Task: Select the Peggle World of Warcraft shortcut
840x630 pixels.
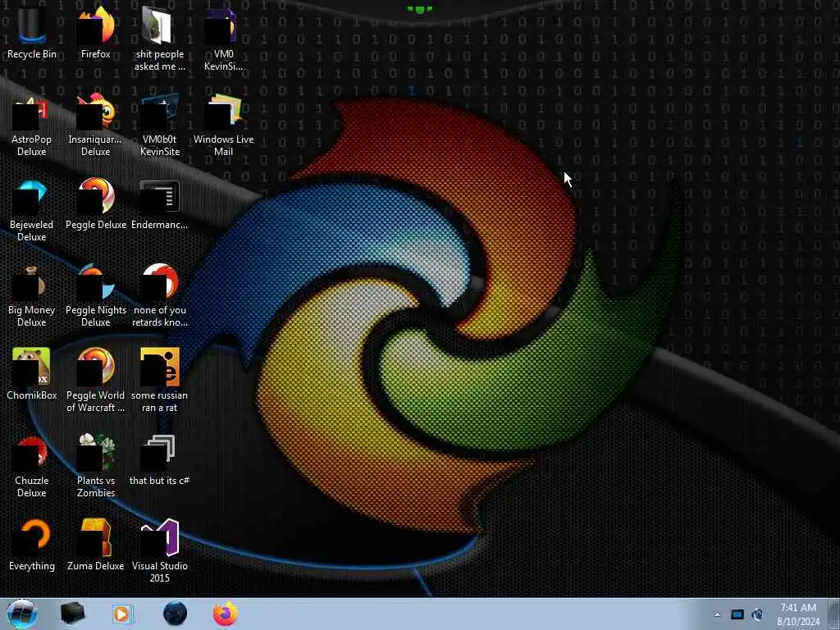Action: point(96,381)
